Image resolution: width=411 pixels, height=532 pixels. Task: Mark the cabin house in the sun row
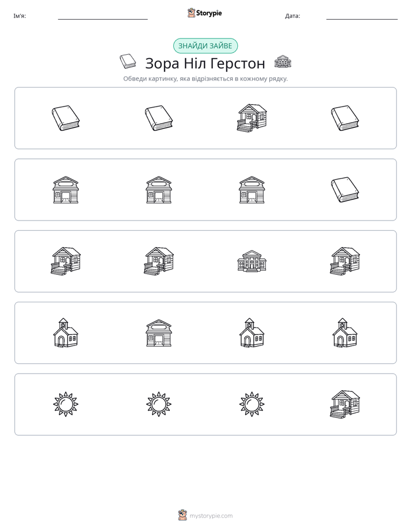click(x=345, y=404)
